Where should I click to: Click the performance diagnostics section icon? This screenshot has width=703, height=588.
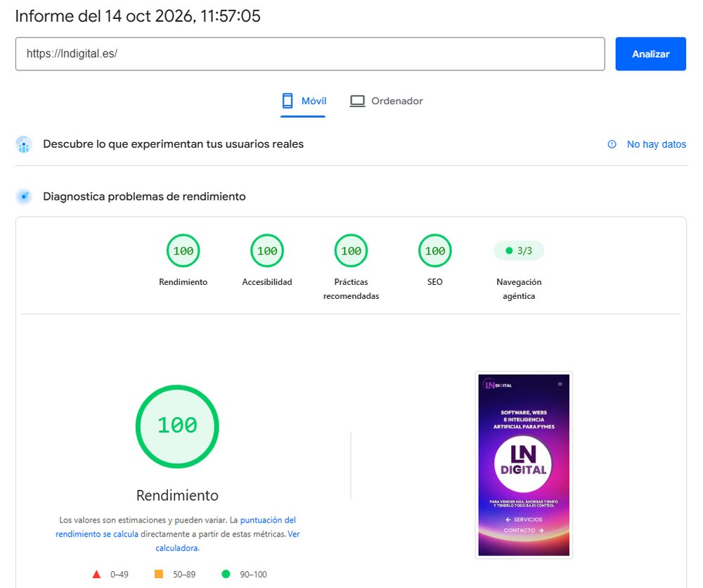coord(24,196)
